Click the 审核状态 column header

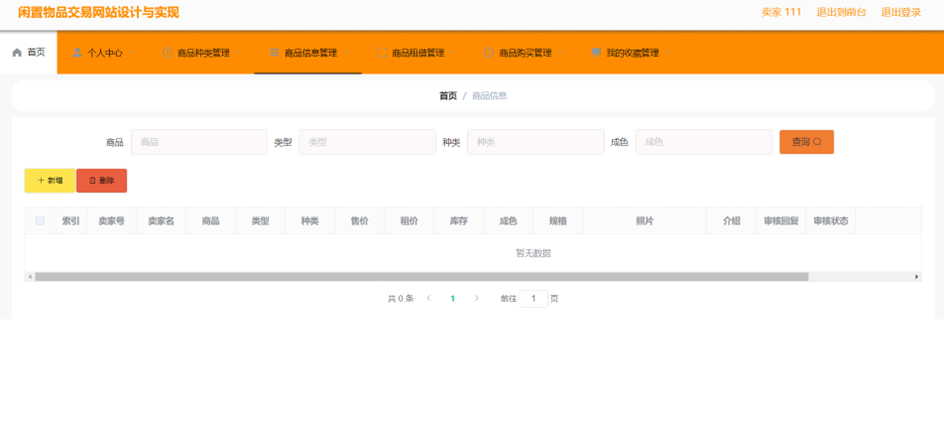pos(831,221)
